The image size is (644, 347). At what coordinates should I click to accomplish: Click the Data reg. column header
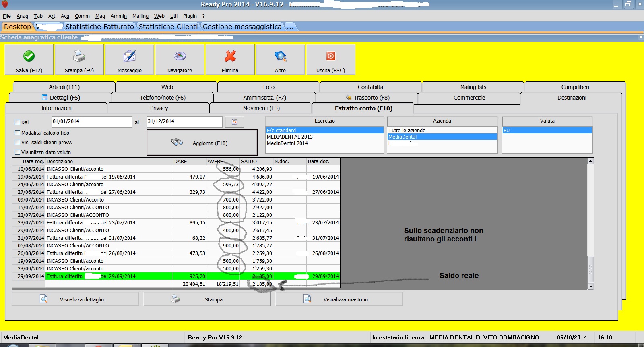(x=29, y=162)
